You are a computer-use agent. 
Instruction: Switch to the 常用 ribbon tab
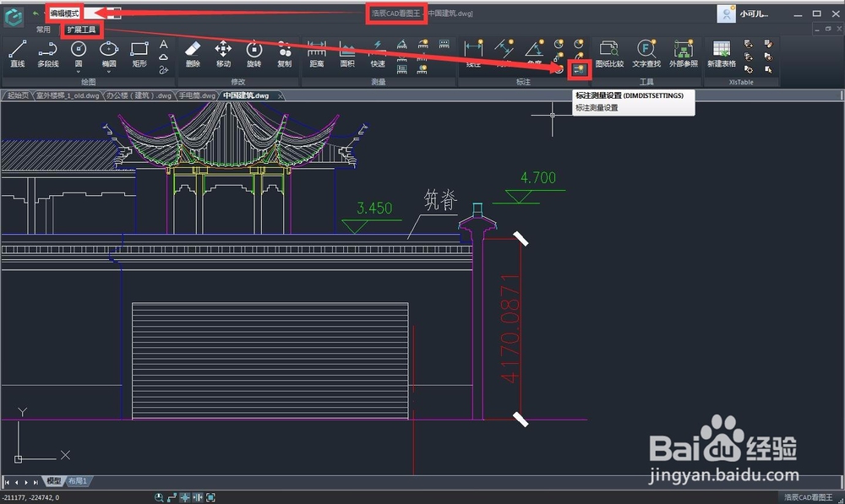tap(43, 30)
